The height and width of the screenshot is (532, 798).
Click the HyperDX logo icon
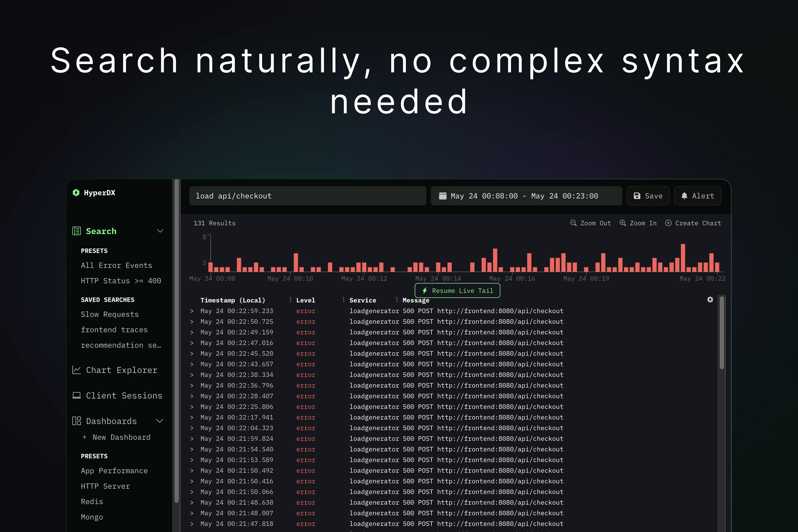(x=76, y=193)
